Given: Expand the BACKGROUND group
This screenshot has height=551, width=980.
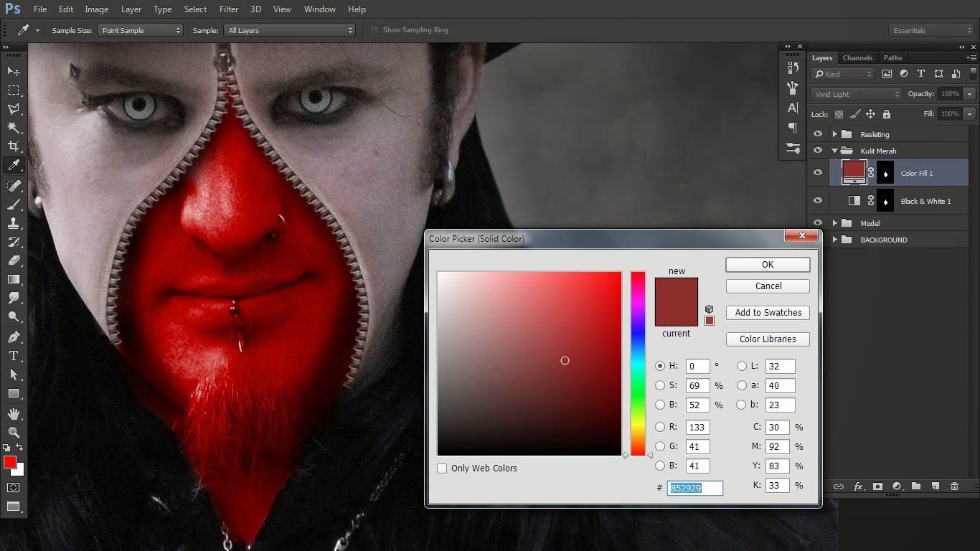Looking at the screenshot, I should click(x=834, y=240).
